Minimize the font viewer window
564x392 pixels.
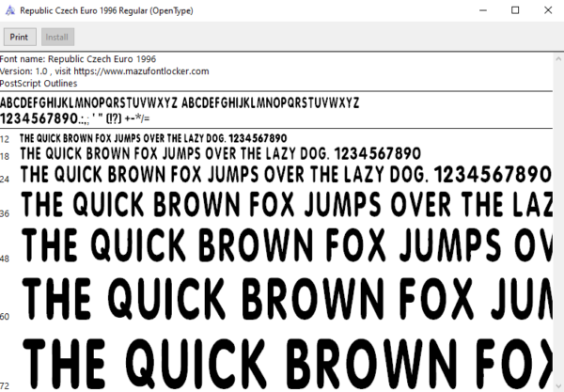pyautogui.click(x=483, y=10)
